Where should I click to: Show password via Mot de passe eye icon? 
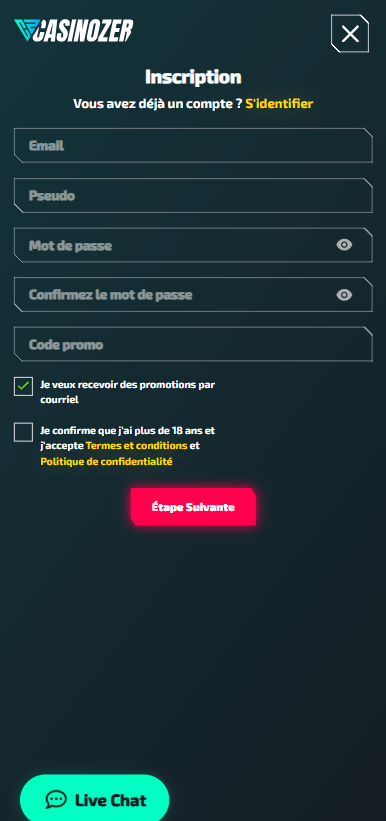tap(344, 245)
